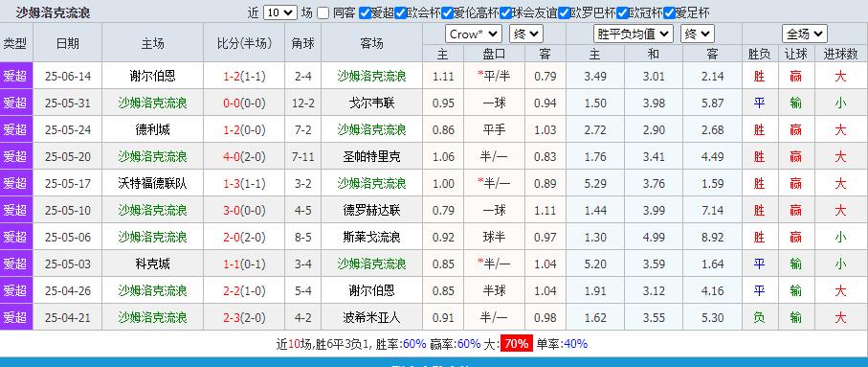Click the highlighted 70% over rate
Viewport: 868px width, 367px height.
point(517,343)
